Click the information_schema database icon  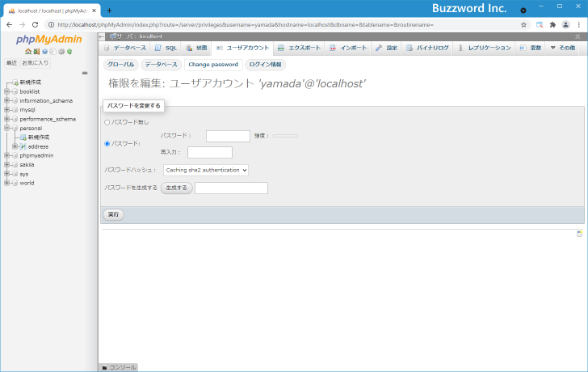15,100
